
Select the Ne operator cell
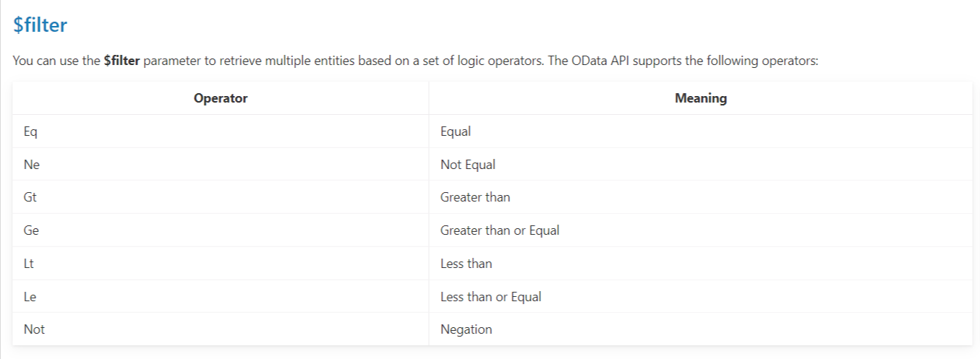coord(31,165)
